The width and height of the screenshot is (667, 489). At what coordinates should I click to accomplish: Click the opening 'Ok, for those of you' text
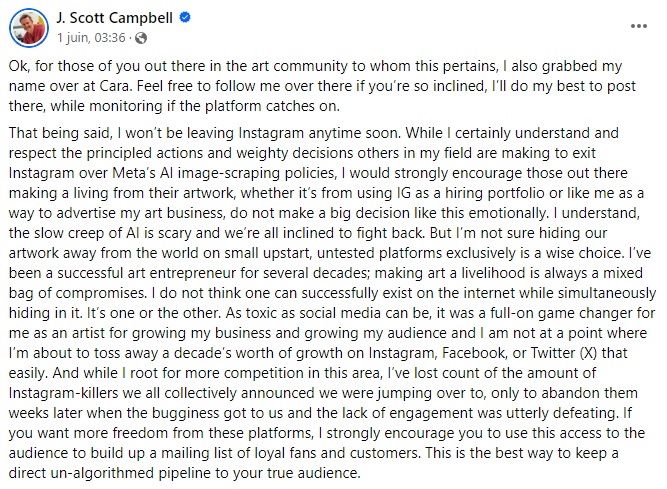pyautogui.click(x=73, y=66)
